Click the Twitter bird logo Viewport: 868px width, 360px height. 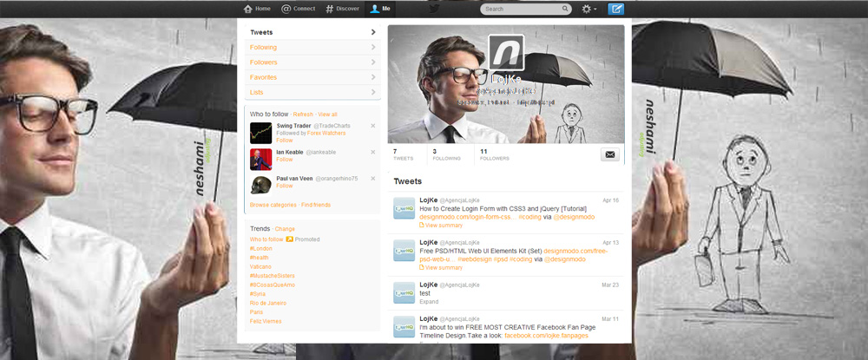pyautogui.click(x=434, y=9)
